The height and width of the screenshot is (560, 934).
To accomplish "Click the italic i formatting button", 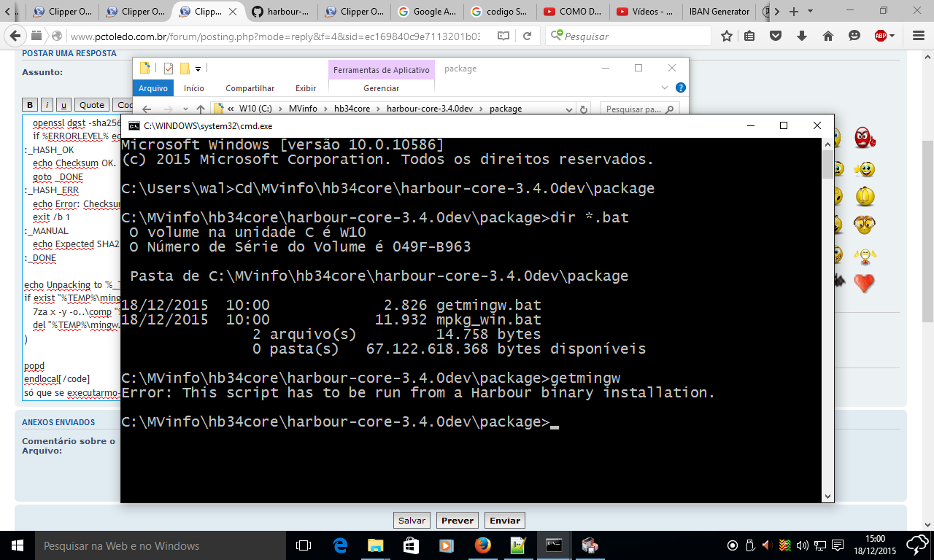I will click(x=47, y=105).
